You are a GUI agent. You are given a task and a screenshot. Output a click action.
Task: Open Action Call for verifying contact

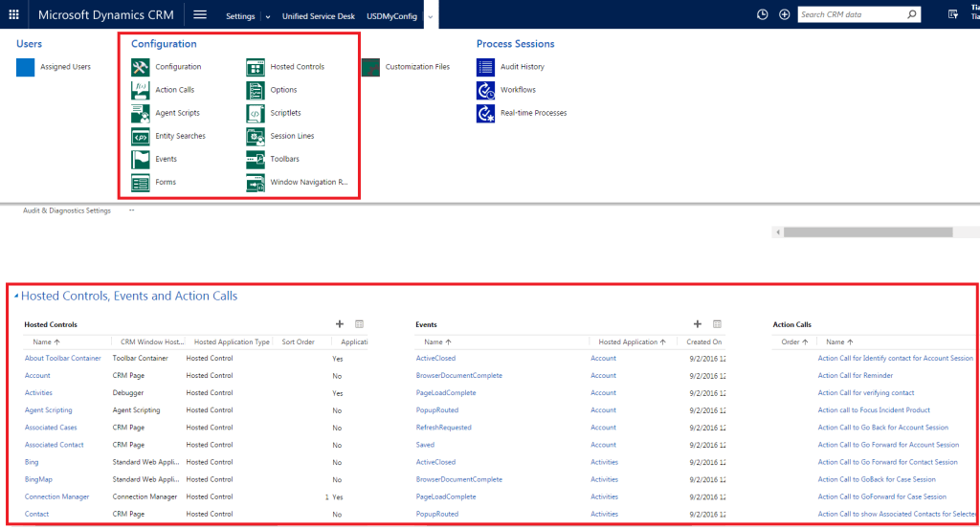tap(865, 393)
